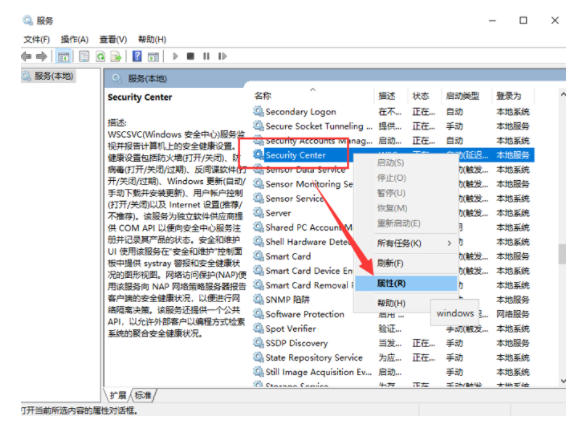Click the gear icon beside SSDP Discovery
Image resolution: width=579 pixels, height=427 pixels.
point(258,343)
